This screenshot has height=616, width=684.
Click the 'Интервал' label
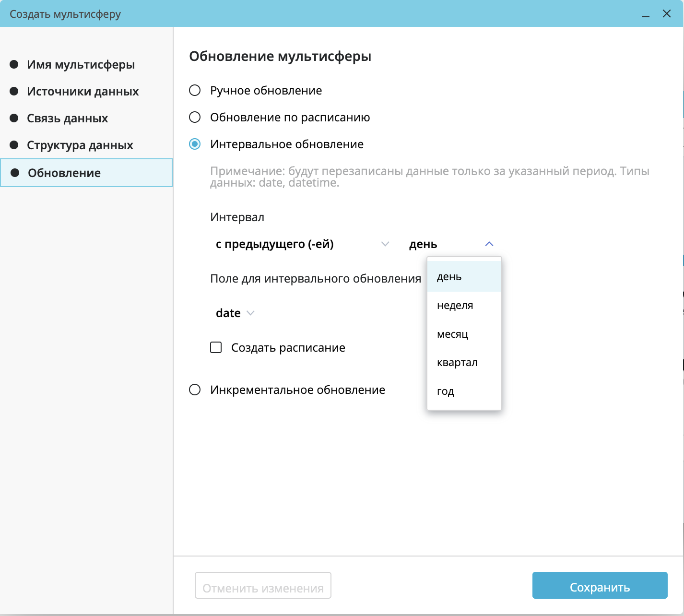(x=237, y=217)
